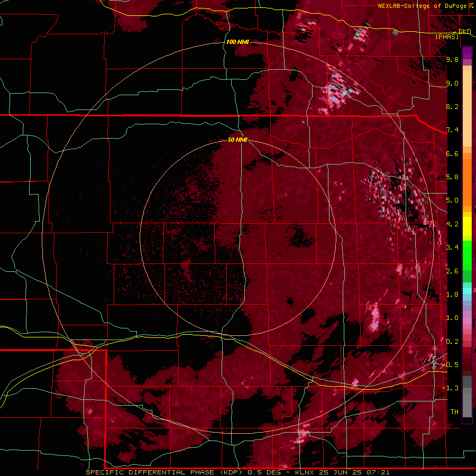The image size is (476, 476).
Task: Click the 3.4 legend value
Action: [452, 248]
